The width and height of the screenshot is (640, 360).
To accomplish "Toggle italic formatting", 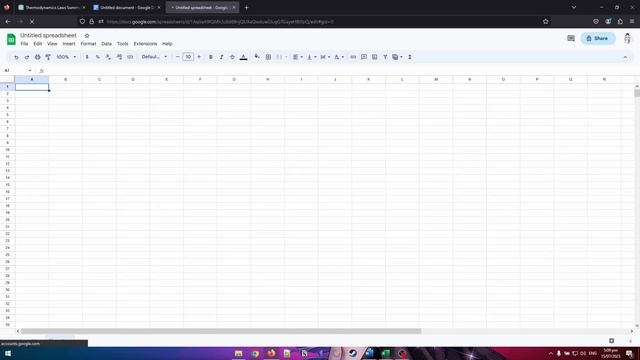I will click(221, 57).
